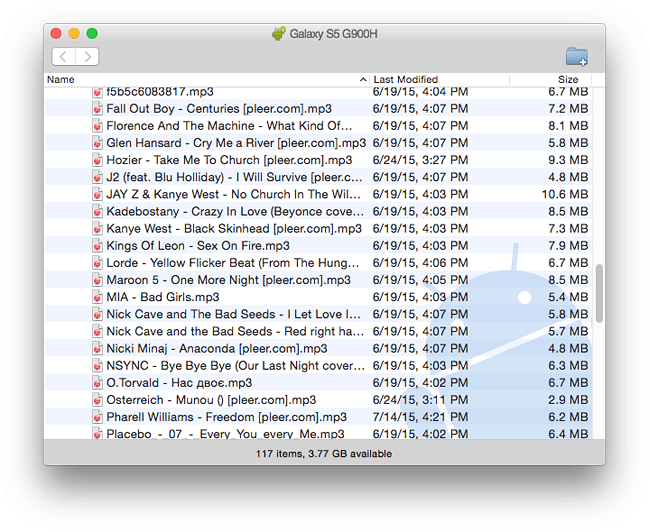650x532 pixels.
Task: Click the 8.1 MB size value
Action: coord(568,126)
